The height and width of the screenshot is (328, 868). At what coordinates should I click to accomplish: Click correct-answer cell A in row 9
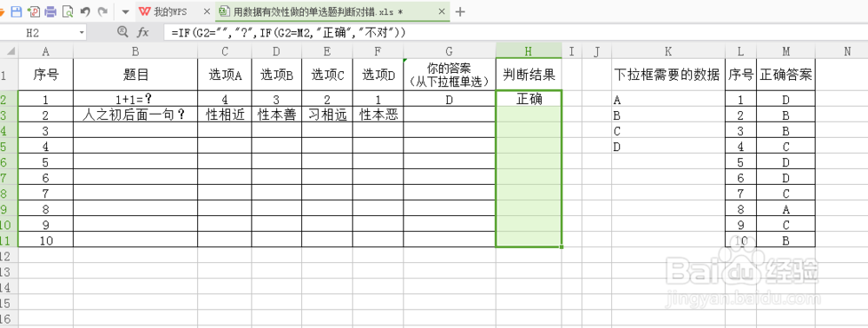[786, 209]
